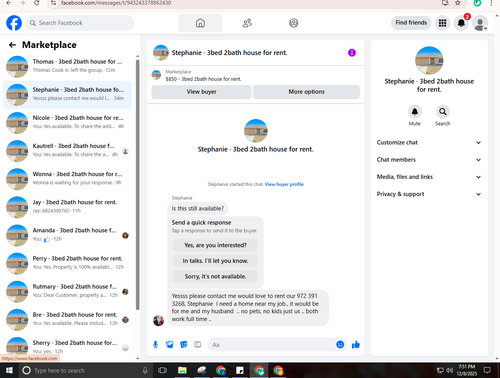
Task: Open the Facebook logo home link
Action: click(14, 23)
